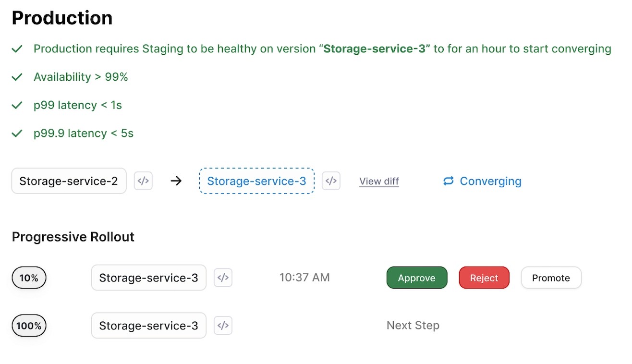Click Storage-service-3 chip in 10% row
Image resolution: width=632 pixels, height=364 pixels.
148,278
